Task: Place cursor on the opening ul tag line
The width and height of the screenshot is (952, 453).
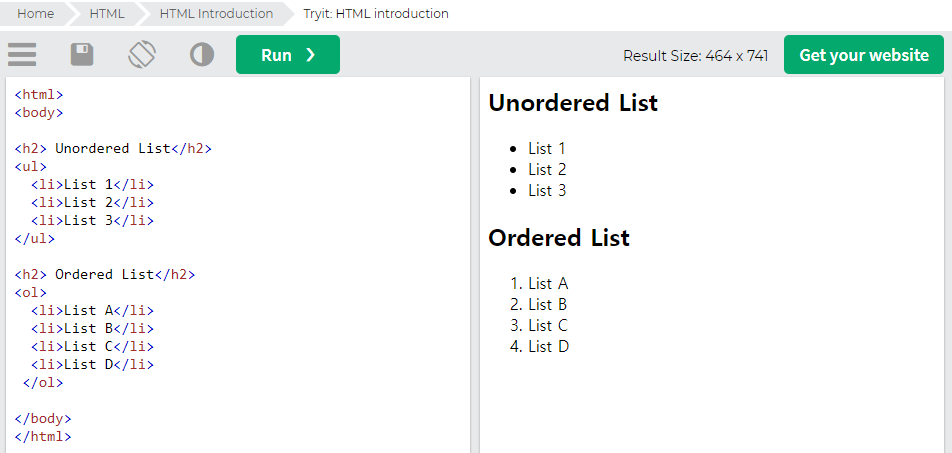Action: tap(30, 166)
